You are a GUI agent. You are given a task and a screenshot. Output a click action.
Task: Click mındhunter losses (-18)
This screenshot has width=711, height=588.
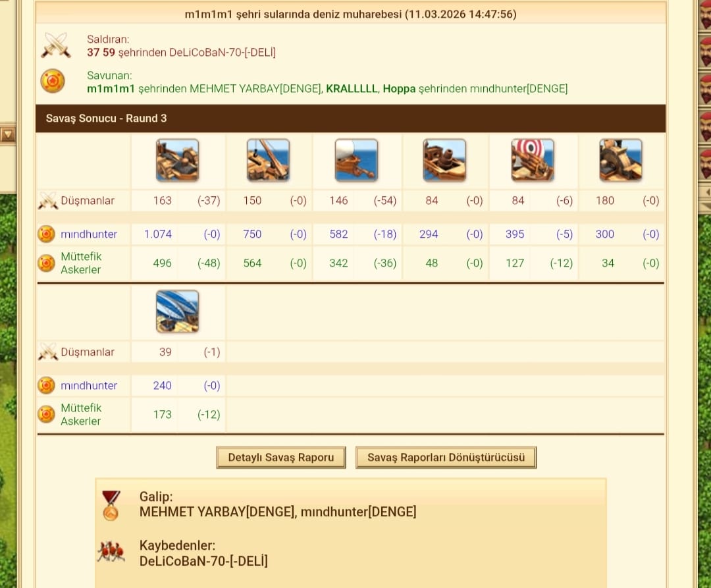[x=385, y=234]
